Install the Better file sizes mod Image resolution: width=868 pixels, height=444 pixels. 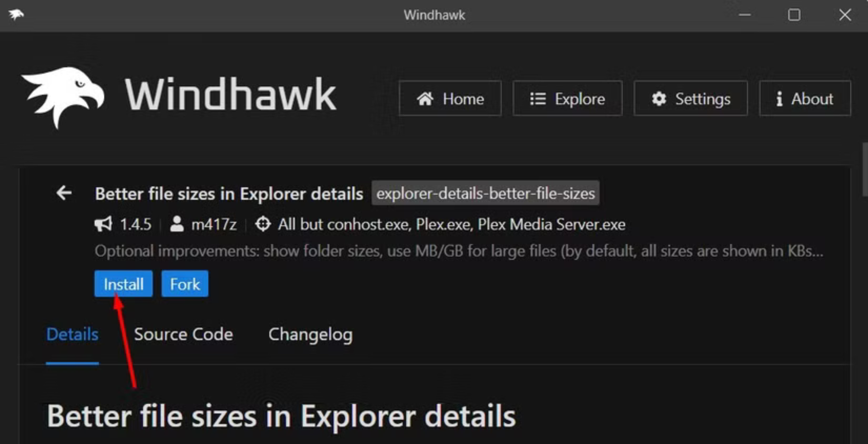point(123,284)
